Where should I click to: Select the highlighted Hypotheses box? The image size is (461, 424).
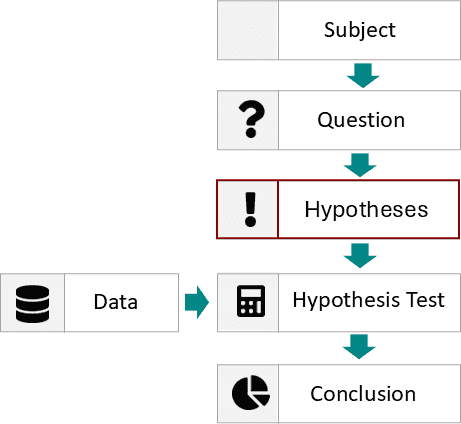338,209
